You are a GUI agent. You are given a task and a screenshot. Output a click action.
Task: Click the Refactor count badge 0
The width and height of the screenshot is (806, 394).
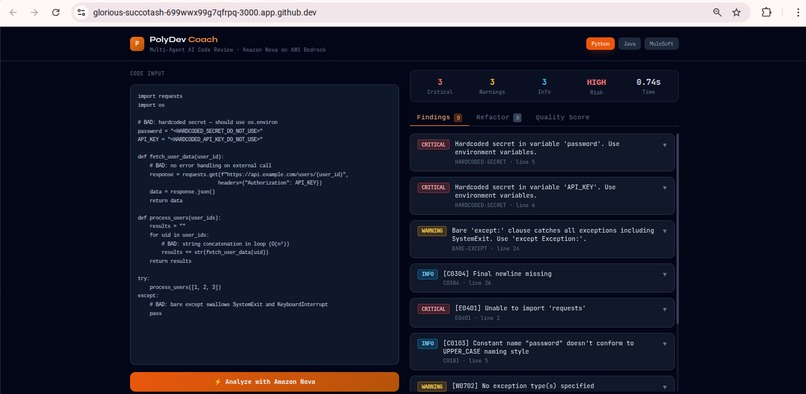(517, 118)
